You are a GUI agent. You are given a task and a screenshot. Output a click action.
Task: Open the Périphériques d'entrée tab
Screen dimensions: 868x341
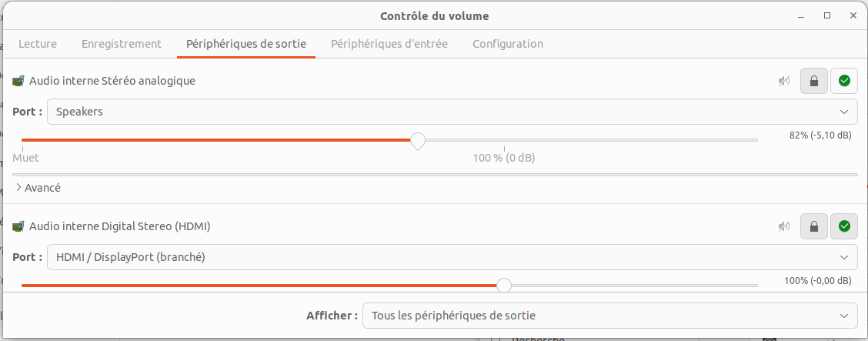point(389,44)
